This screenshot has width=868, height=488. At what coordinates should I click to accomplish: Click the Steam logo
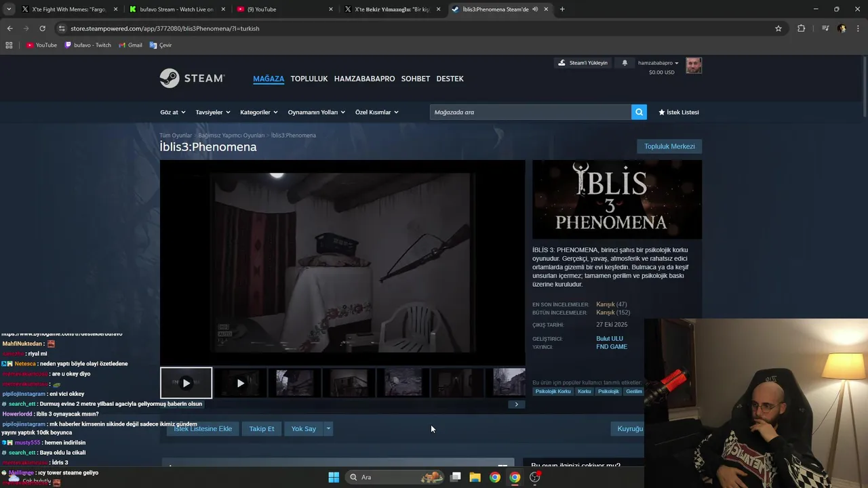(x=192, y=79)
